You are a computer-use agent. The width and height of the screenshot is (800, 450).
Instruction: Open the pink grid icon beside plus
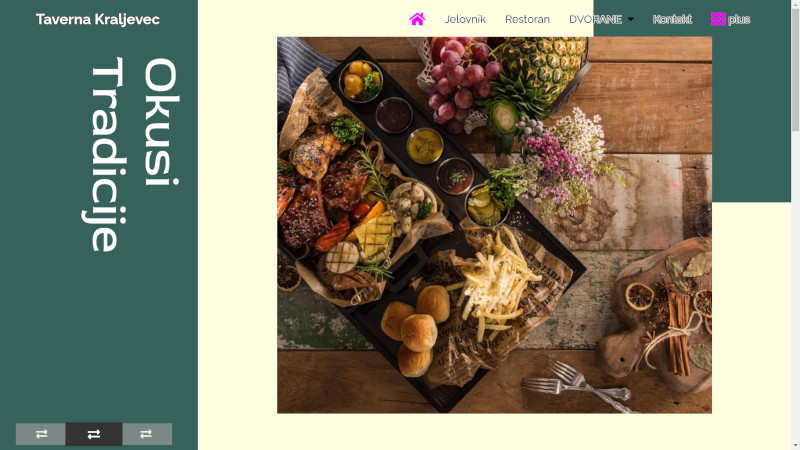[x=718, y=19]
